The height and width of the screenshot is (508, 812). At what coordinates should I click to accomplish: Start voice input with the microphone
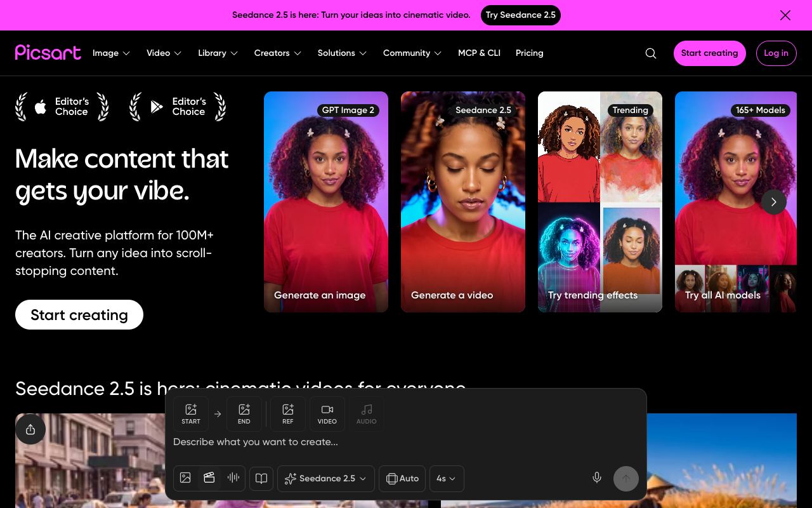pyautogui.click(x=597, y=478)
